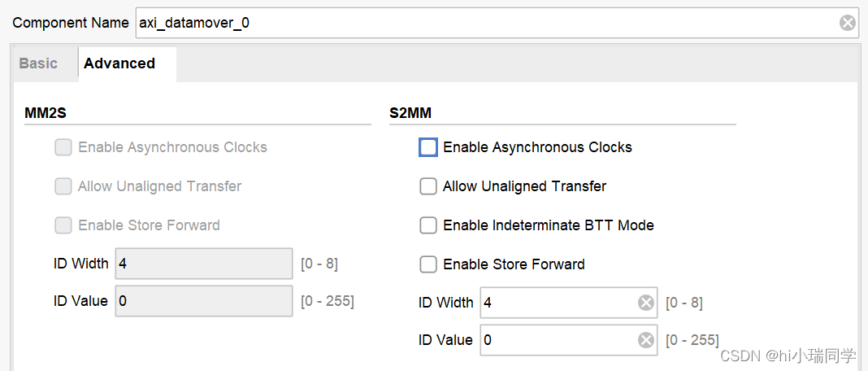Image resolution: width=868 pixels, height=371 pixels.
Task: Clear the S2MM ID Width value
Action: coord(646,303)
